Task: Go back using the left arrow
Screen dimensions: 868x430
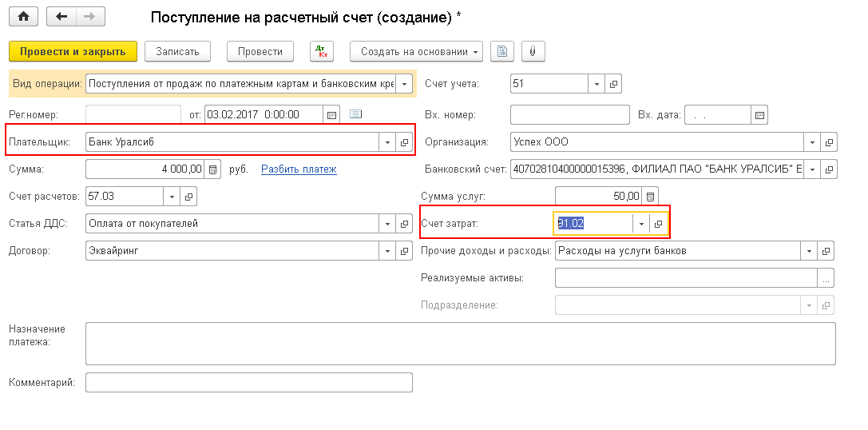Action: [61, 16]
